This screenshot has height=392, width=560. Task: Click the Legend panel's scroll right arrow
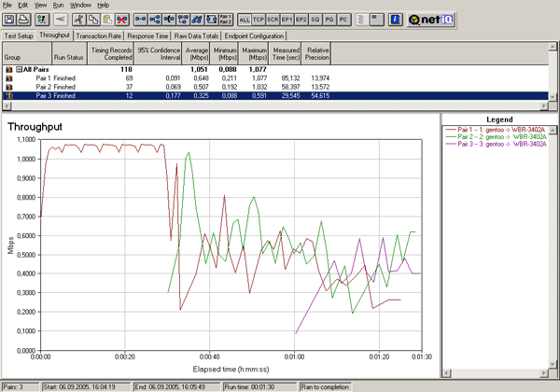pos(544,373)
